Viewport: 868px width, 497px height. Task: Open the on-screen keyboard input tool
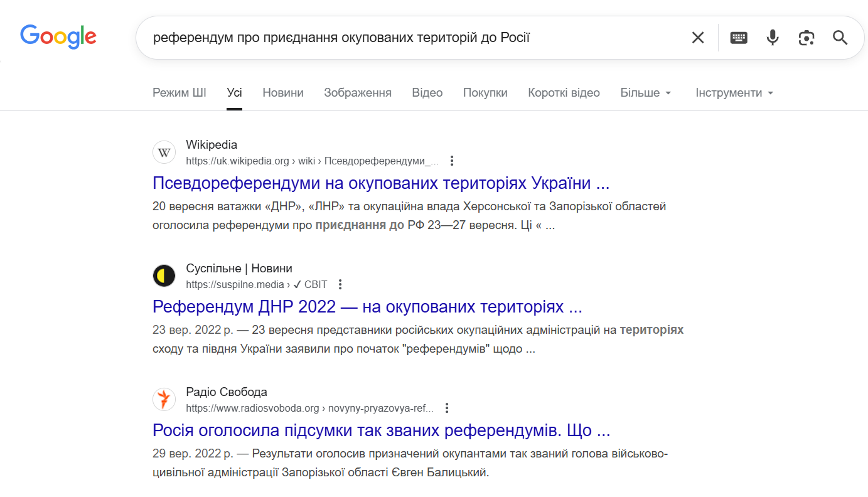coord(739,38)
